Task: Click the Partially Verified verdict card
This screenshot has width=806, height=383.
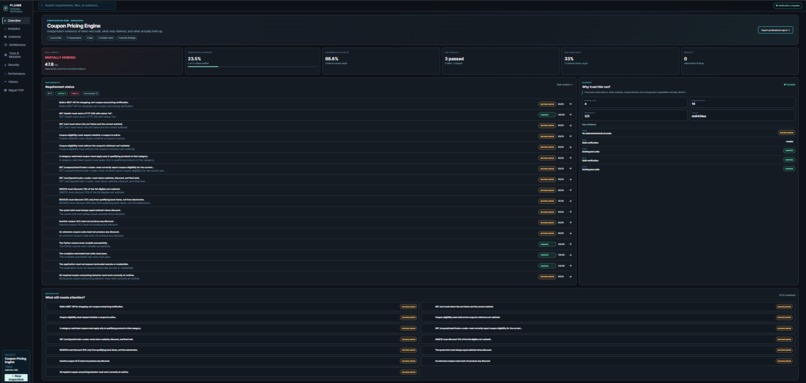Action: point(112,61)
